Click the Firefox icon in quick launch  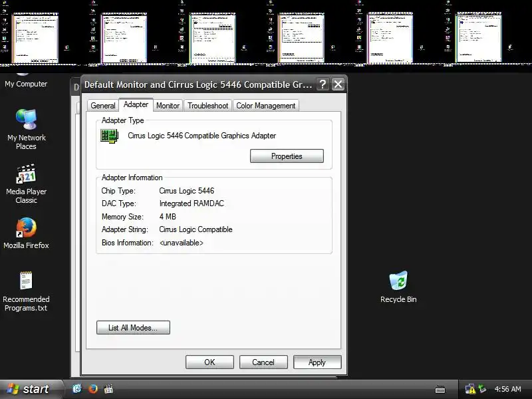point(92,389)
